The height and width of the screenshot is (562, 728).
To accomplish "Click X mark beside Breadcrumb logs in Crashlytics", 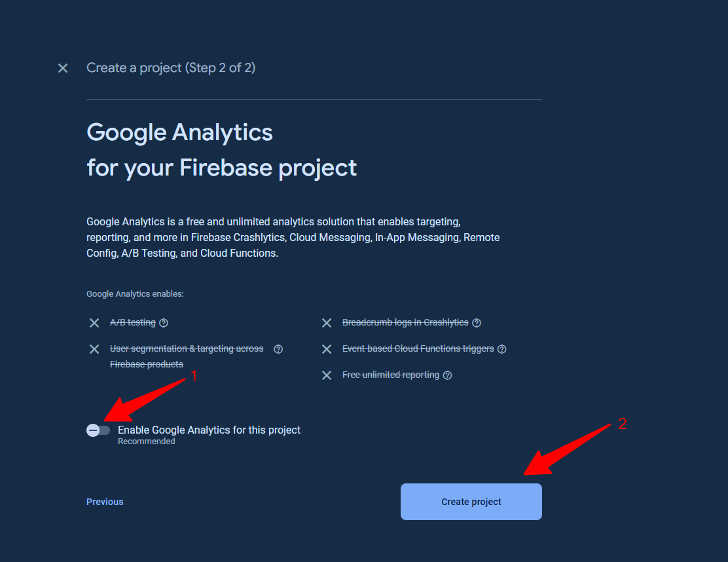I will (327, 323).
